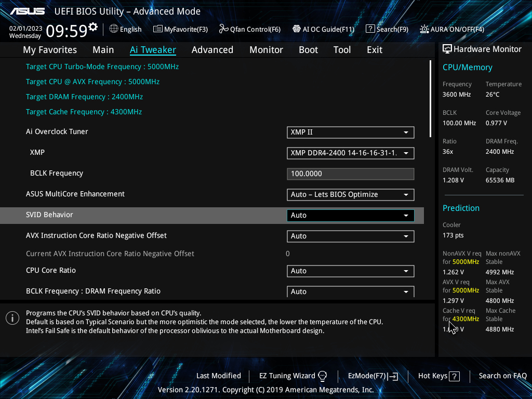Screen dimensions: 532x399
Task: Click the Cooler 173 pts value
Action: tap(453, 235)
